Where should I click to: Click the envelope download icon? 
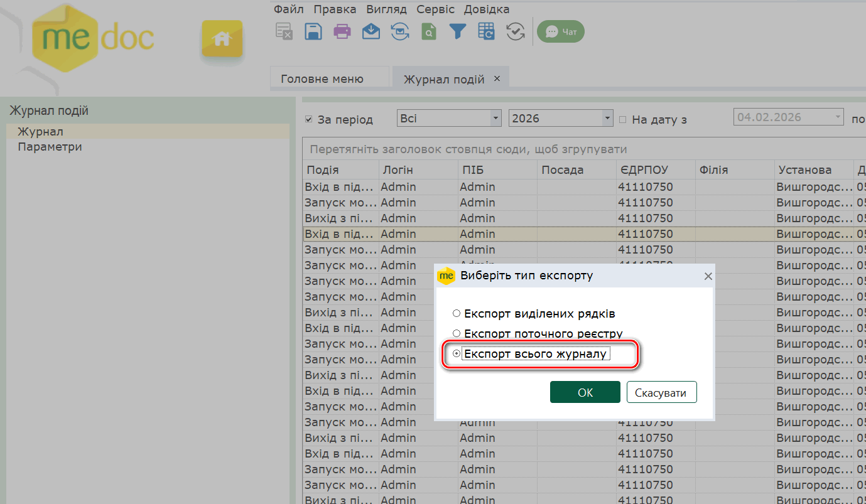[371, 31]
